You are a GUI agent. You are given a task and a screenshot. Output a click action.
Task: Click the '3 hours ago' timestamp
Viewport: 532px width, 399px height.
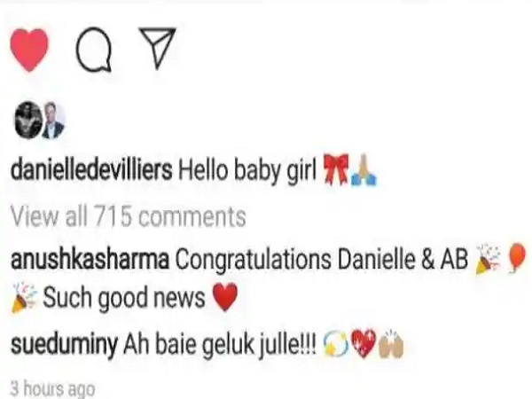point(52,388)
